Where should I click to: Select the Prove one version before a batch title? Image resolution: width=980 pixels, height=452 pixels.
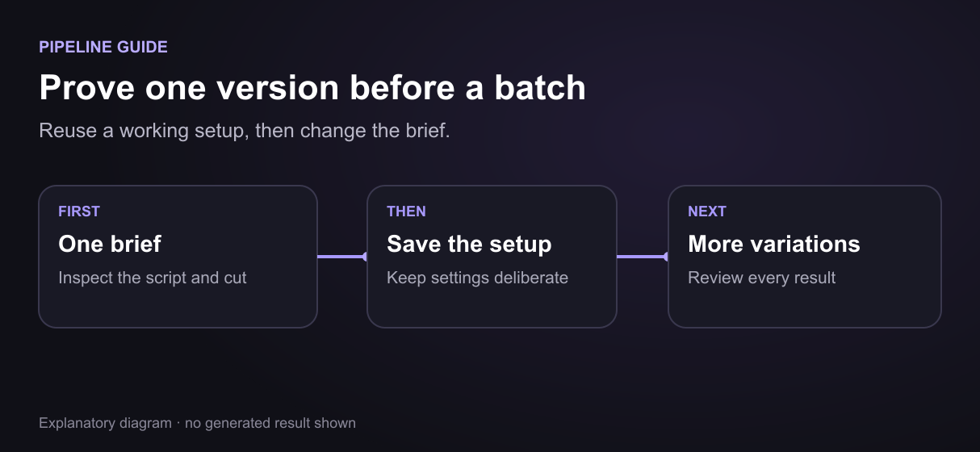312,88
